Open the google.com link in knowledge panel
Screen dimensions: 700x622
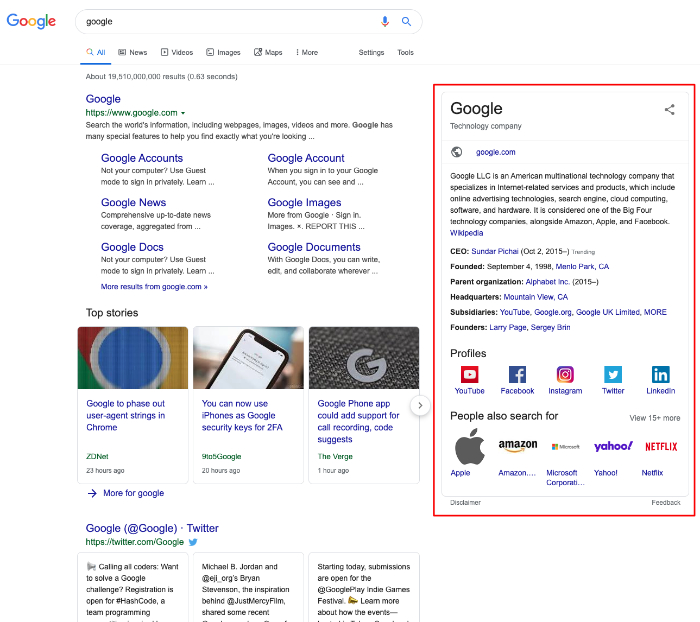[x=496, y=152]
